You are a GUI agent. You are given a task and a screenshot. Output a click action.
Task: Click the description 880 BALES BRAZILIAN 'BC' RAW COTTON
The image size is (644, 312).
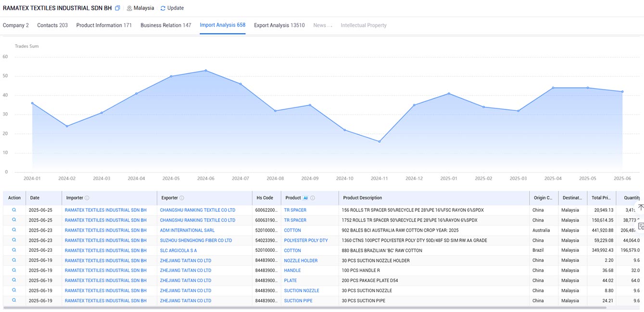tap(382, 250)
